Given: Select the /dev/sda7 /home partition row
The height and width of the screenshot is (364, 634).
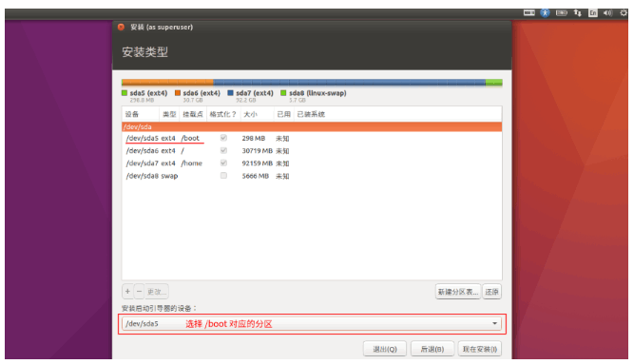Looking at the screenshot, I should tap(312, 163).
